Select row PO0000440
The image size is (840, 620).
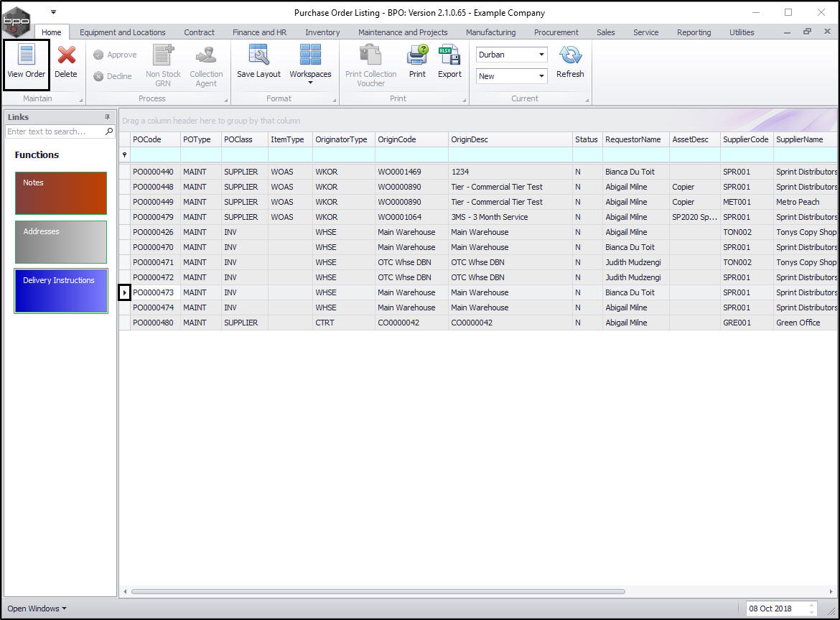click(x=478, y=172)
